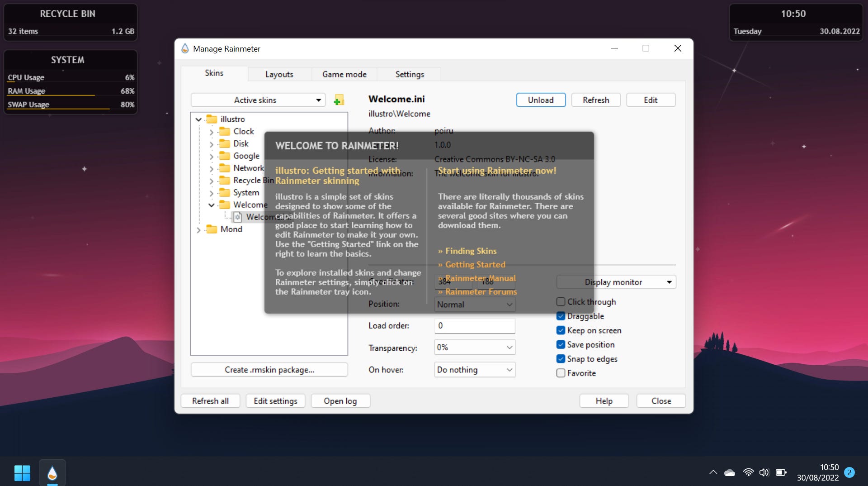Screen dimensions: 868x486
Task: Click the Edit settings button
Action: pyautogui.click(x=275, y=401)
